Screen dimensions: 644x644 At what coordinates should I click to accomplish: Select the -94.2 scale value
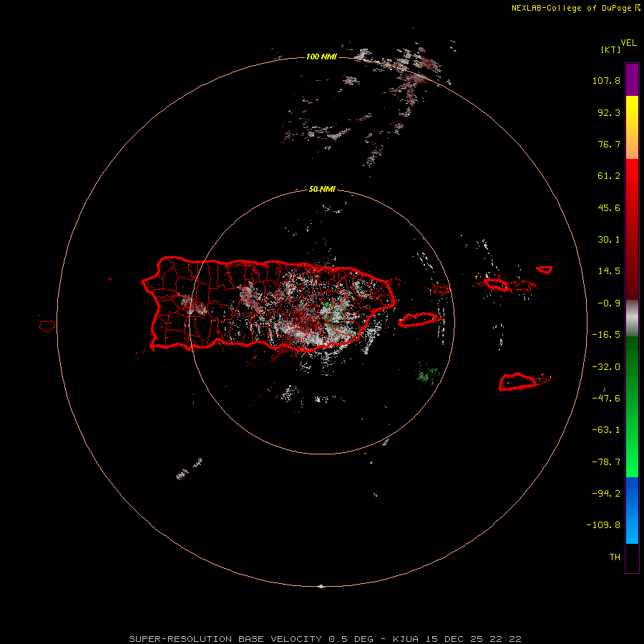coord(606,494)
